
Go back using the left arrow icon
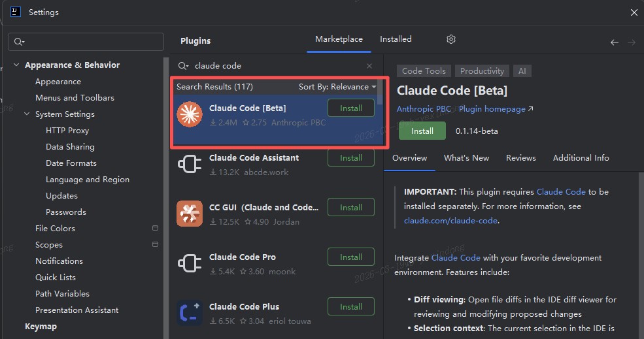[615, 42]
